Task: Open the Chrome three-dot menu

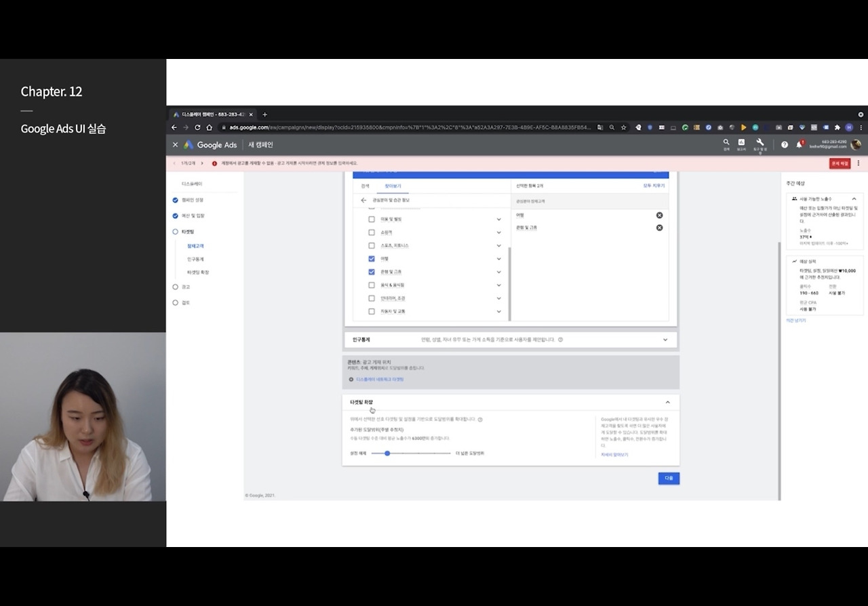Action: pos(861,127)
